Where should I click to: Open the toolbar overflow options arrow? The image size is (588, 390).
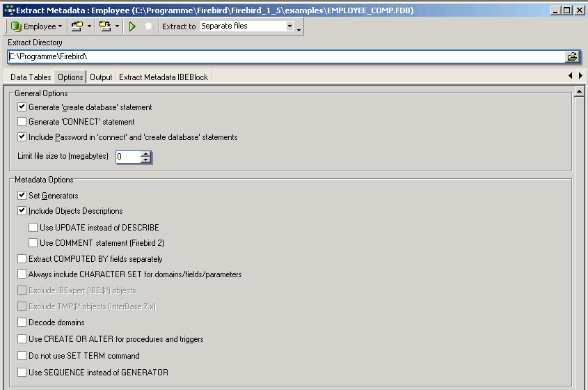tap(299, 30)
